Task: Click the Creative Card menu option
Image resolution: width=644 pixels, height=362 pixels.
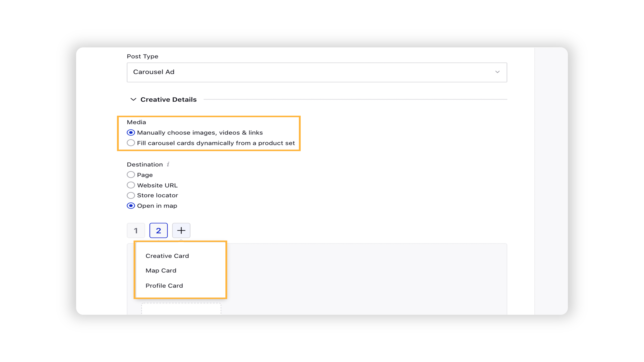Action: [x=167, y=256]
